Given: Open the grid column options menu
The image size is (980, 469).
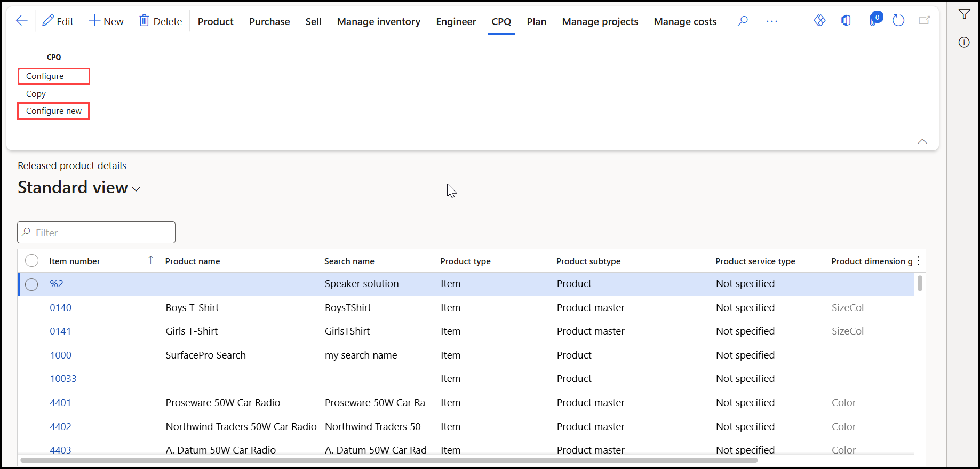Looking at the screenshot, I should (x=918, y=261).
